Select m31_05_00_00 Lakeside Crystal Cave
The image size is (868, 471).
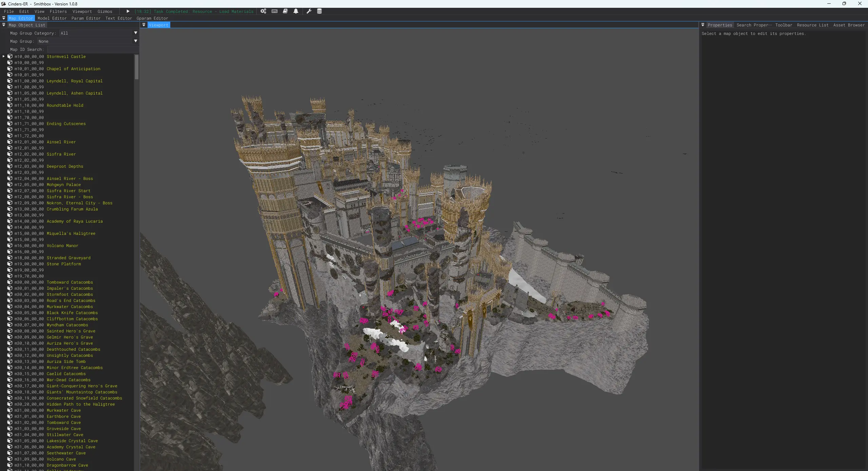pyautogui.click(x=56, y=441)
